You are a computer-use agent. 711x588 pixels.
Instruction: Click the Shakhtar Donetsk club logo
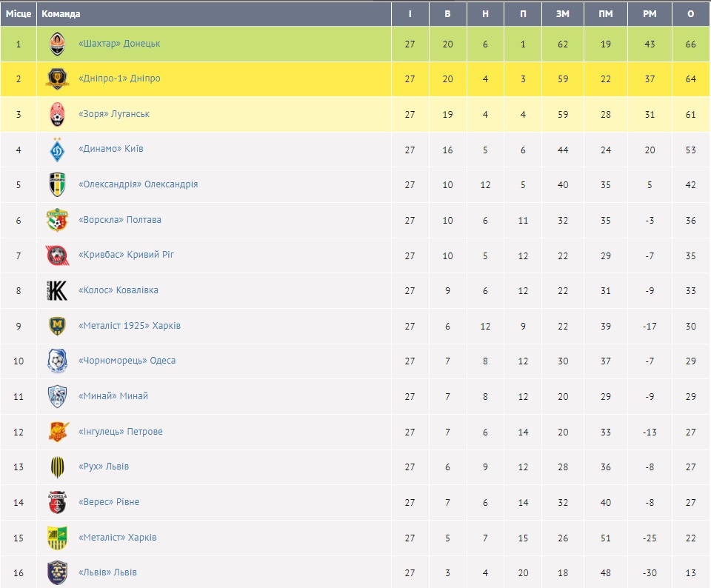57,44
